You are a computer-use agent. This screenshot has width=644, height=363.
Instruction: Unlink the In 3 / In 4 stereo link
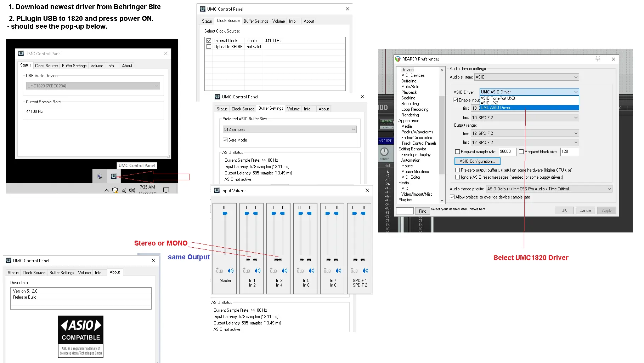pyautogui.click(x=278, y=260)
